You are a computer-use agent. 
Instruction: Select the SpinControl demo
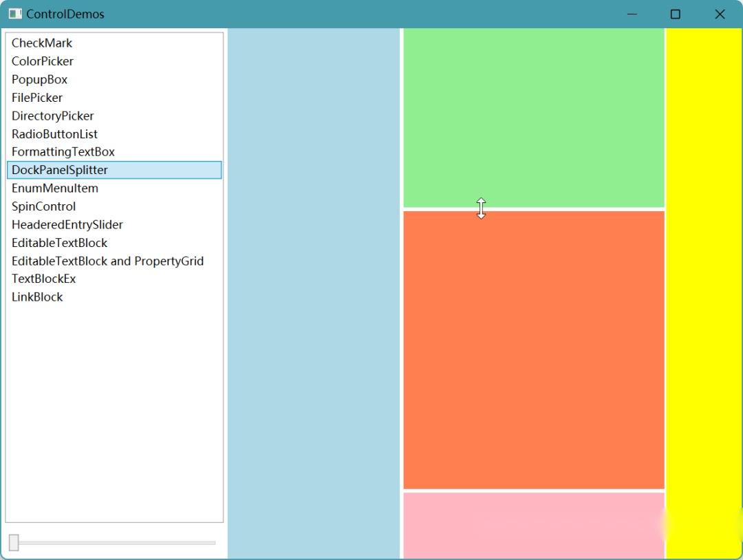coord(43,206)
